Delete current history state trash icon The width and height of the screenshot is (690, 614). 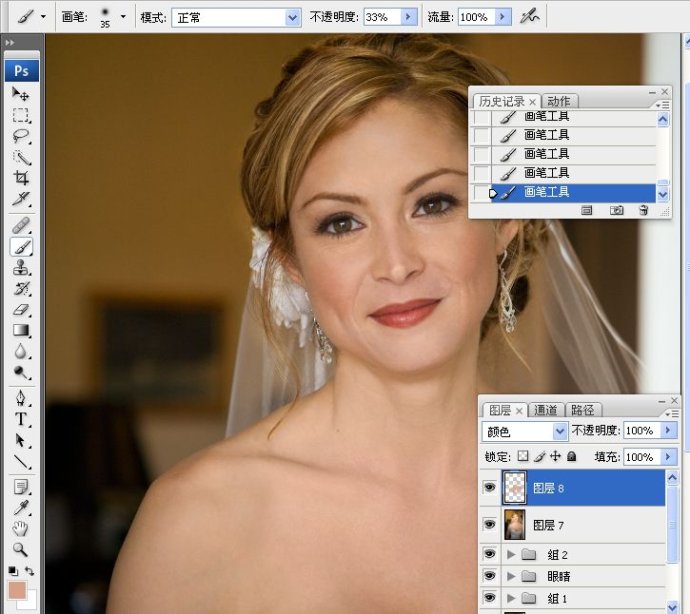643,210
